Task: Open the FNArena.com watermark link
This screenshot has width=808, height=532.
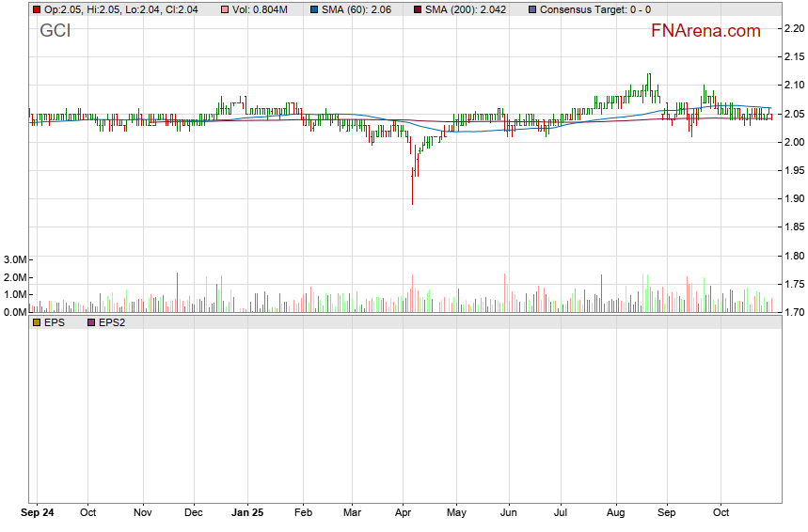Action: tap(705, 31)
